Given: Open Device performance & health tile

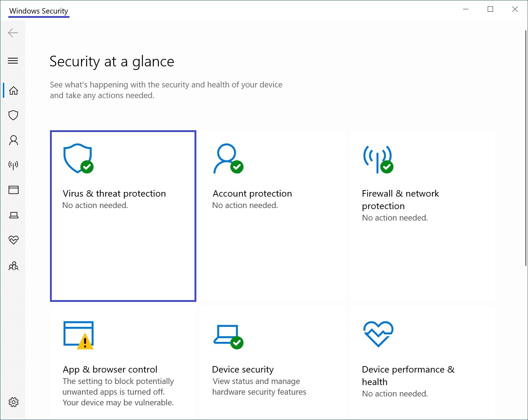Looking at the screenshot, I should 408,375.
